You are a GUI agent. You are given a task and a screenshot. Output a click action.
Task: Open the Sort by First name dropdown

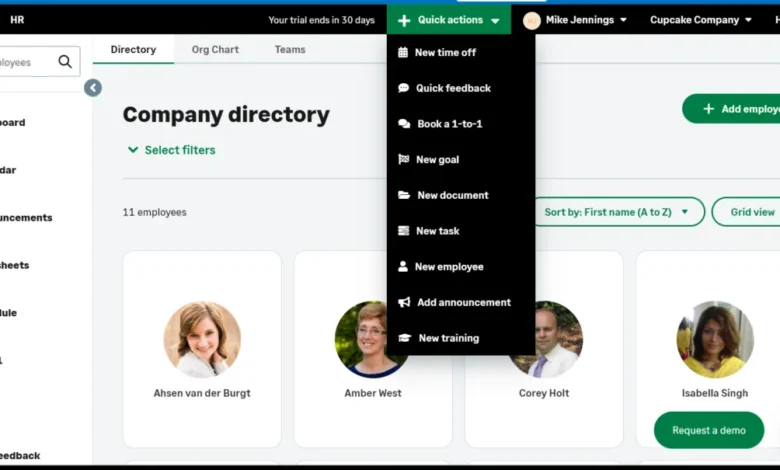tap(617, 212)
